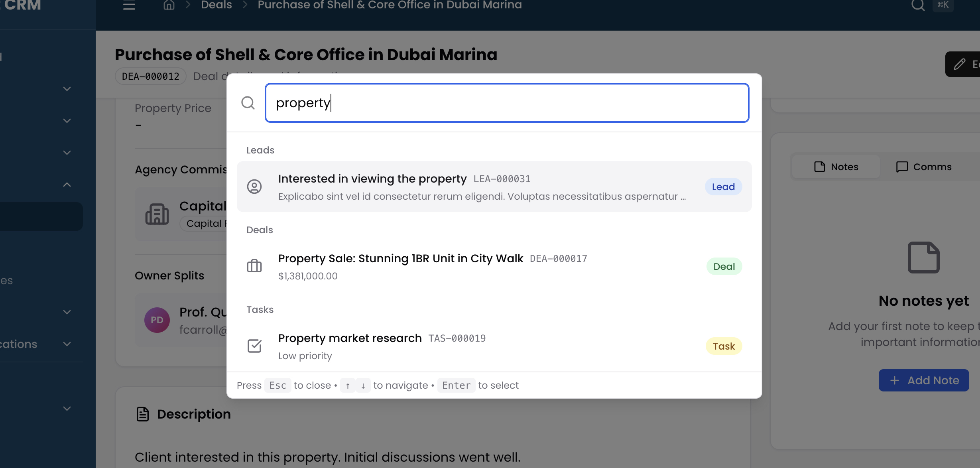The width and height of the screenshot is (980, 468).
Task: Toggle the Property market research task checkbox
Action: point(255,346)
